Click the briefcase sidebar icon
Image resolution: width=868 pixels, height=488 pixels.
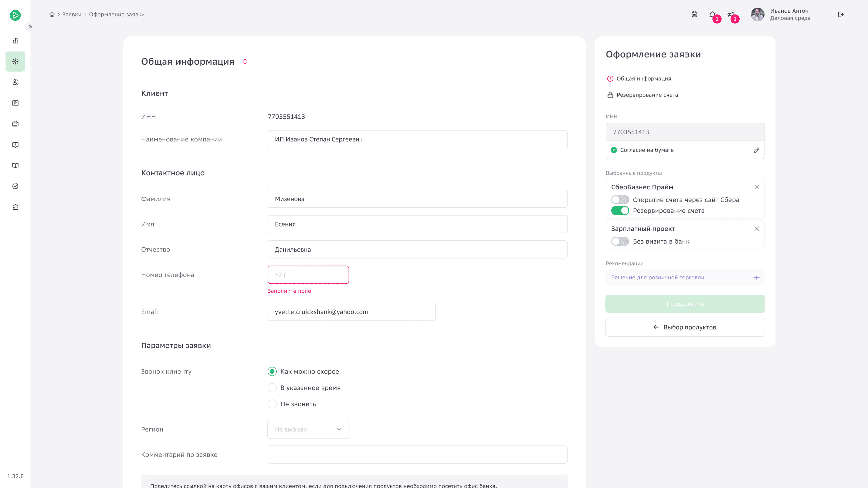[x=15, y=124]
